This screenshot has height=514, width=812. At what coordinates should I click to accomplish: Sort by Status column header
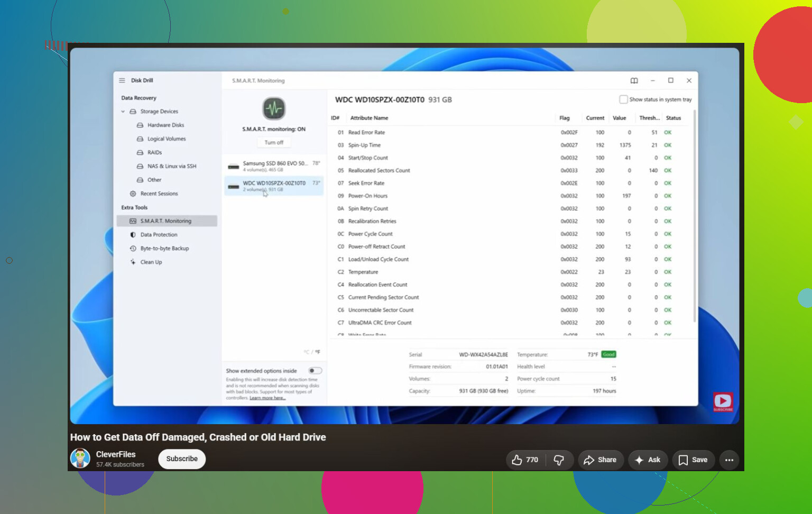[x=673, y=118]
